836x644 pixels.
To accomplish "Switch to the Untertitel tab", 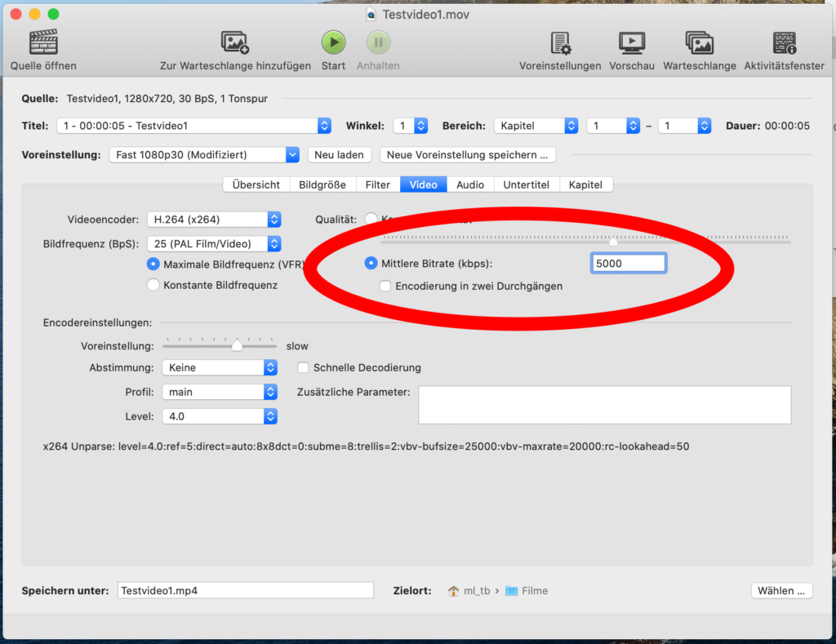I will 527,185.
